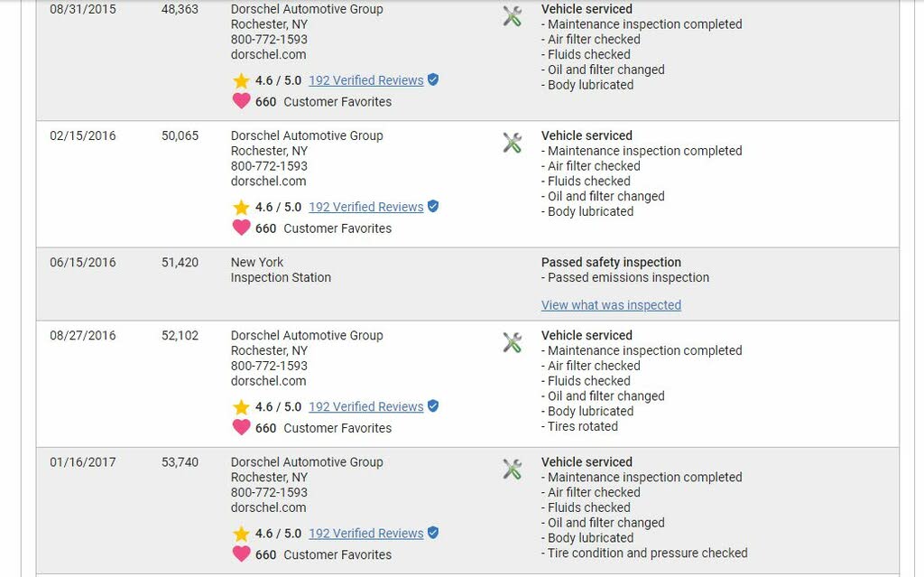Open the View what was inspected link
Image resolution: width=924 pixels, height=577 pixels.
611,305
